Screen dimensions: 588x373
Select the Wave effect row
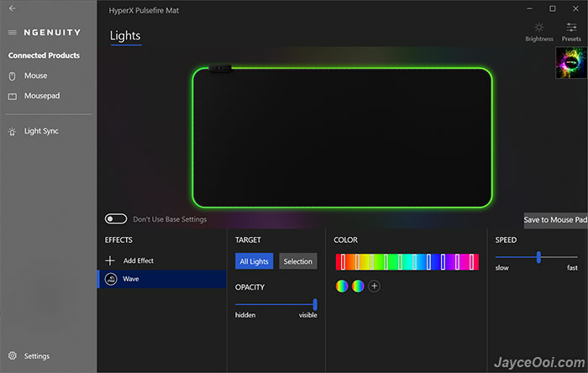(162, 279)
